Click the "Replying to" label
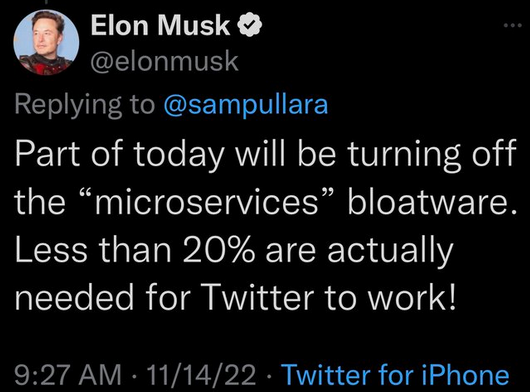This screenshot has width=530, height=392. pyautogui.click(x=84, y=105)
